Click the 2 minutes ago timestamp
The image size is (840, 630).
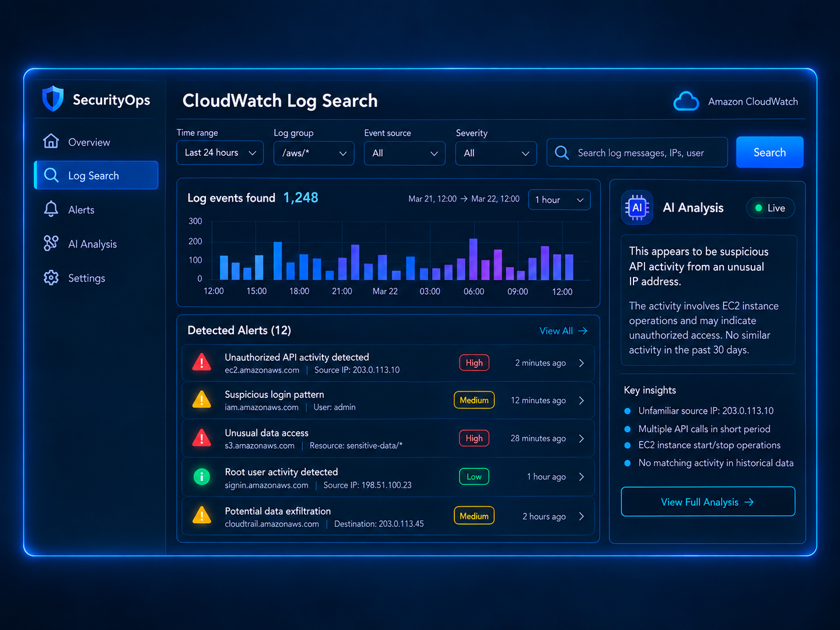[540, 363]
